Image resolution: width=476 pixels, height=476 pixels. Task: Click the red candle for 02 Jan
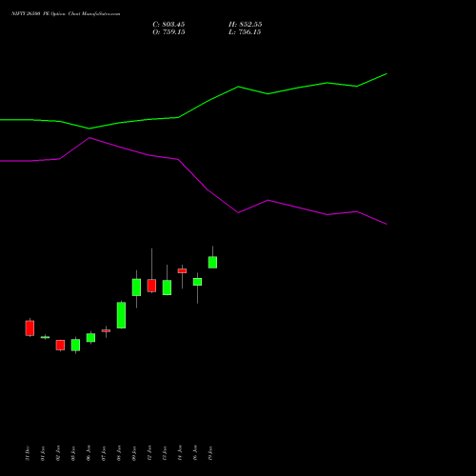tap(60, 345)
